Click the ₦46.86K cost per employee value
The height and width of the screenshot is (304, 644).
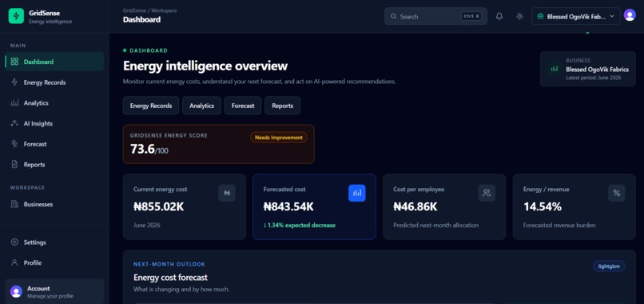point(415,206)
